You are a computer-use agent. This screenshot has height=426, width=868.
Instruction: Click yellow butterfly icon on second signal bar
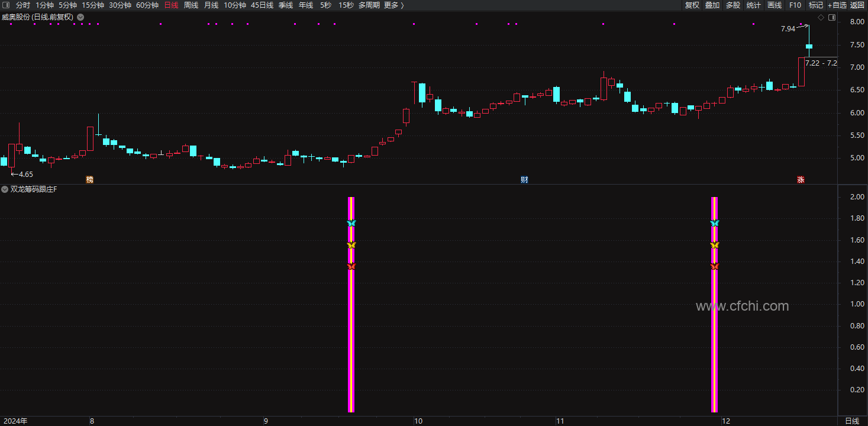pos(714,245)
